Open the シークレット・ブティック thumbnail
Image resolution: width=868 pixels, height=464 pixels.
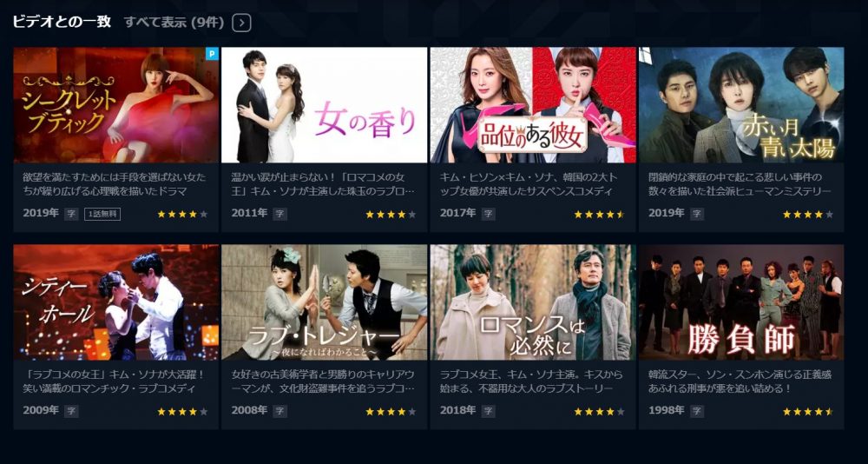pyautogui.click(x=115, y=105)
